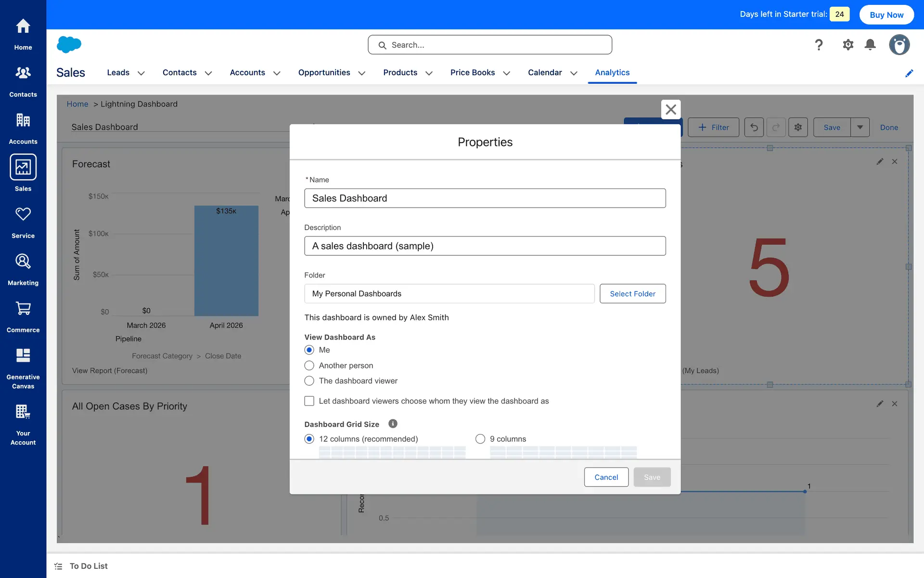Click the notifications bell icon

870,45
